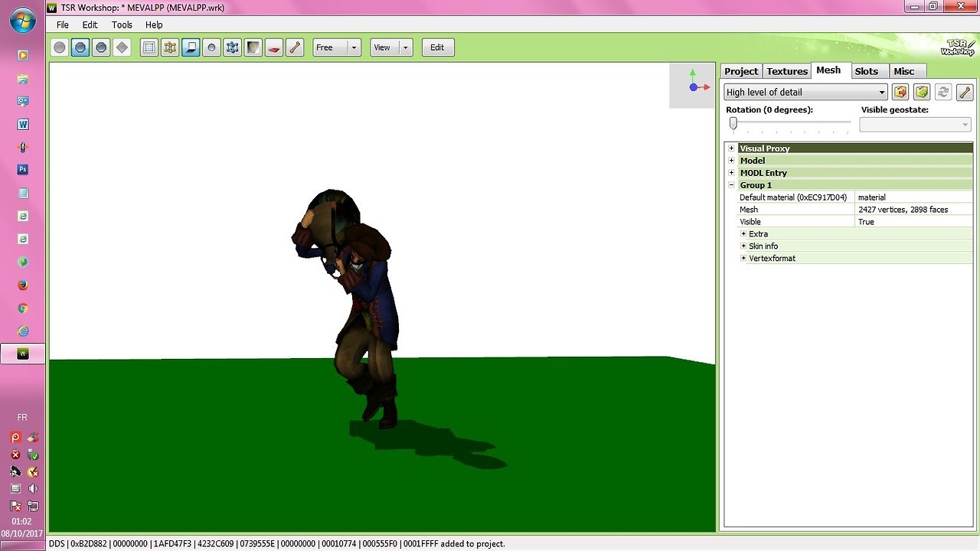Click the red floor plane toolbar icon
This screenshot has height=551, width=980.
pos(274,47)
